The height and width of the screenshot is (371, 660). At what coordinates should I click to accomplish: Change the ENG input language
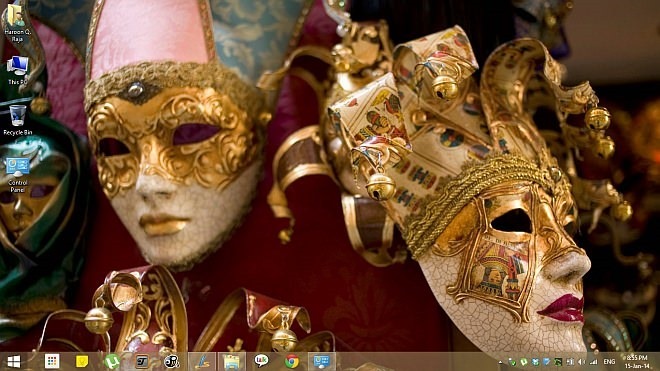[609, 362]
